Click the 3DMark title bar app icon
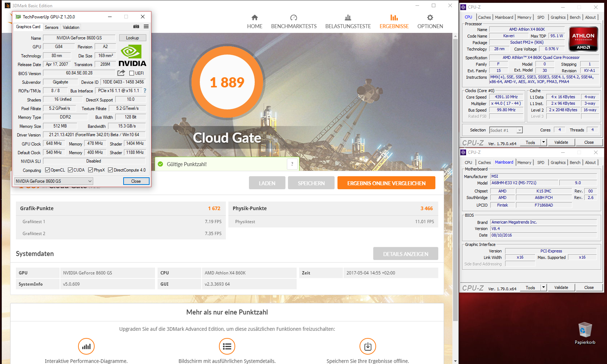Image resolution: width=607 pixels, height=364 pixels. (x=7, y=5)
